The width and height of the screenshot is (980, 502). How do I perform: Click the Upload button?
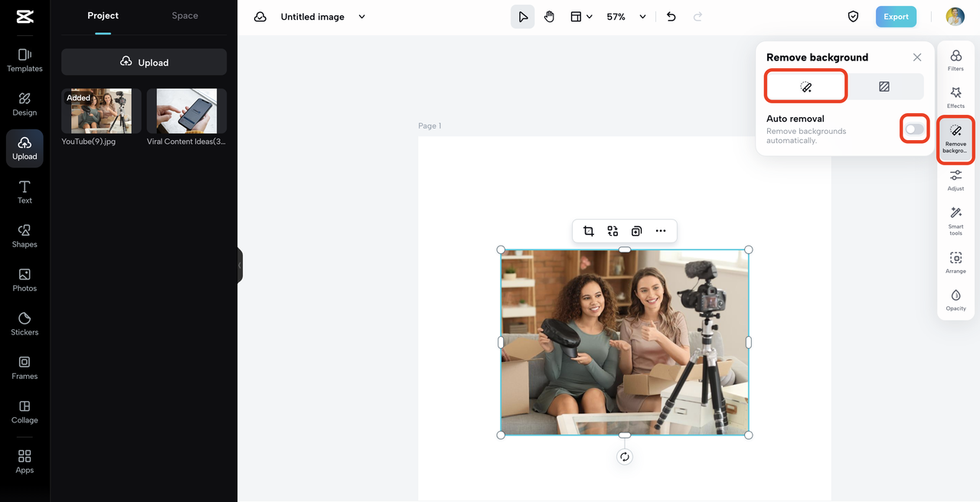click(x=144, y=62)
